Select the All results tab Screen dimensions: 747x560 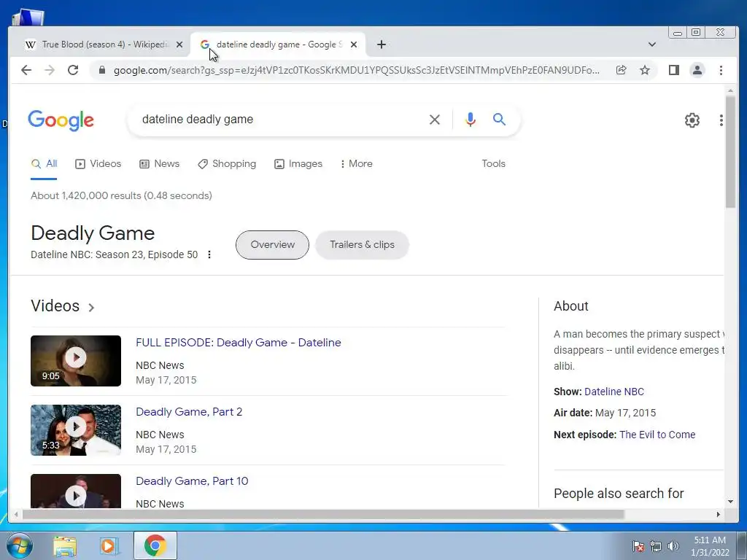pos(44,164)
